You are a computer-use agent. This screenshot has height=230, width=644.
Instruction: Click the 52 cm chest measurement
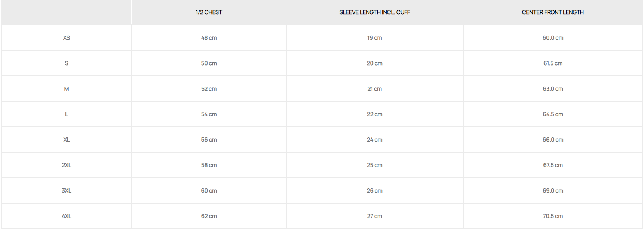[209, 89]
